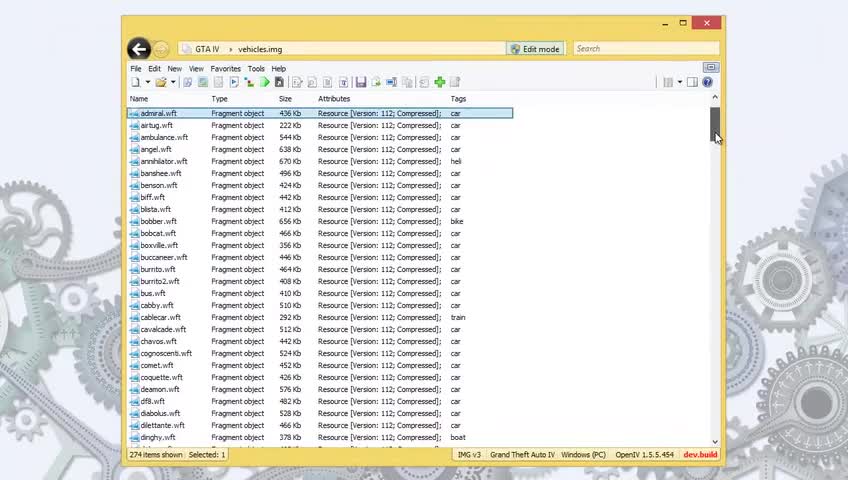Select the annihilator.wft row
848x480 pixels.
[320, 162]
